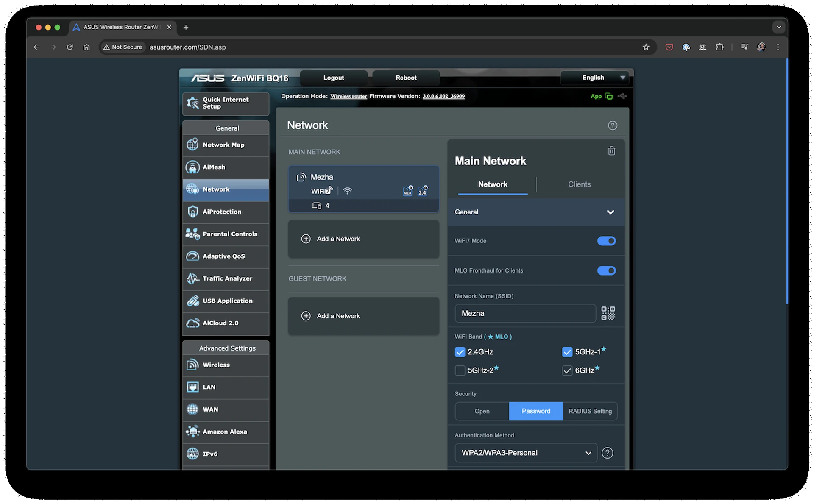Select Network item in sidebar
814x504 pixels.
226,189
